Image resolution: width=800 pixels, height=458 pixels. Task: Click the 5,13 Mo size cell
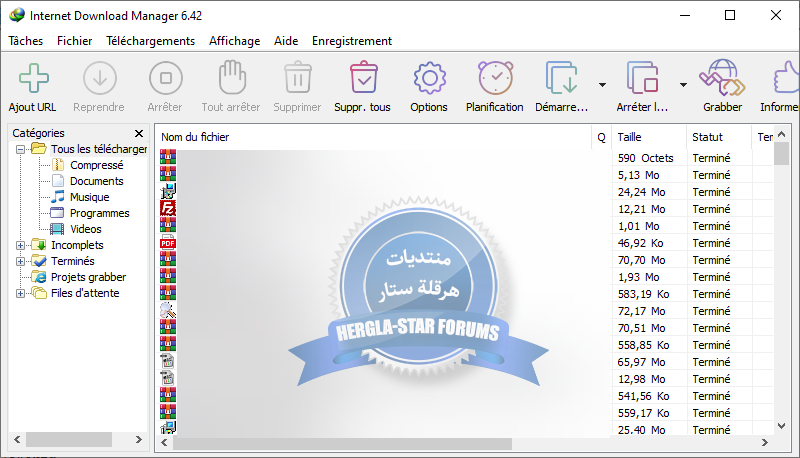point(638,175)
